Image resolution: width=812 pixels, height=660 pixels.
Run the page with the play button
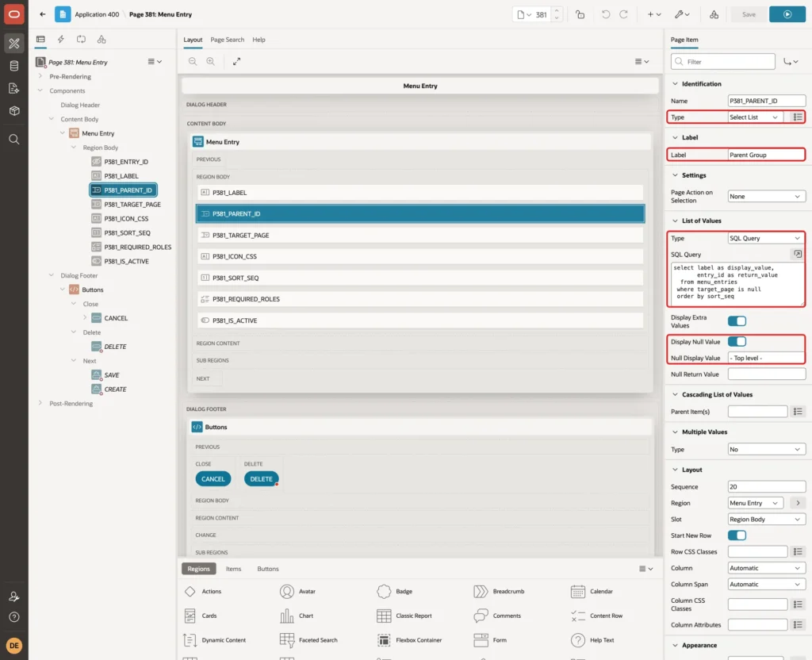coord(787,14)
